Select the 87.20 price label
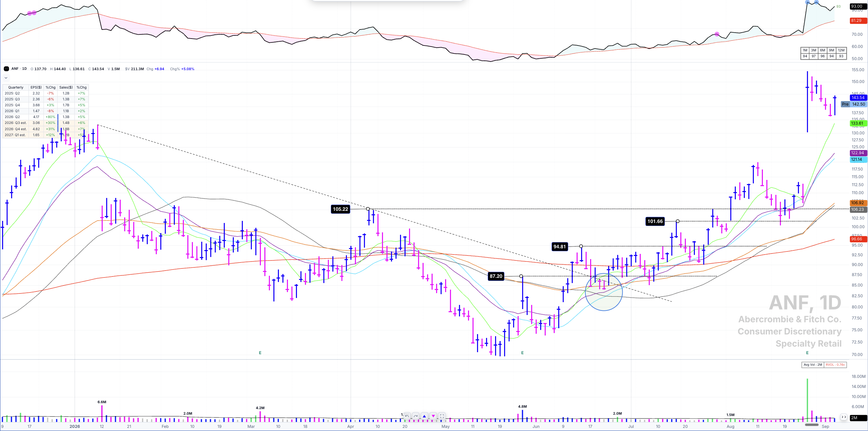This screenshot has width=868, height=431. pos(496,276)
